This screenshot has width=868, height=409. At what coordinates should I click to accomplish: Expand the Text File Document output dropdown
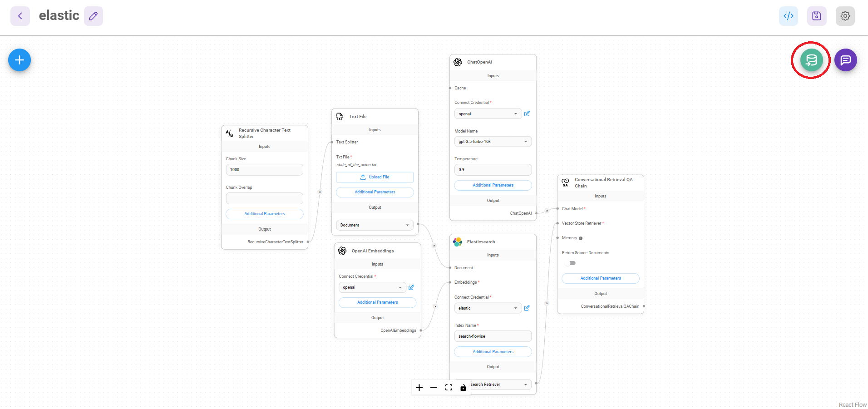pos(375,225)
